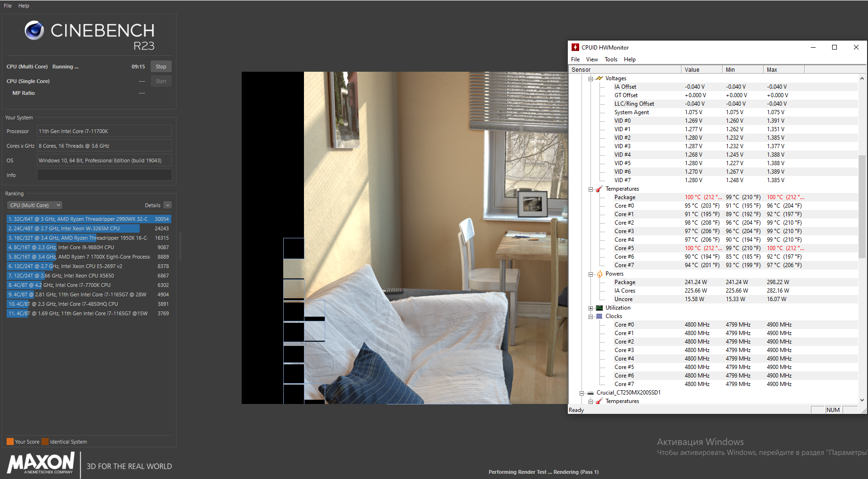
Task: Open the HWMonitor Tools menu
Action: tap(611, 59)
